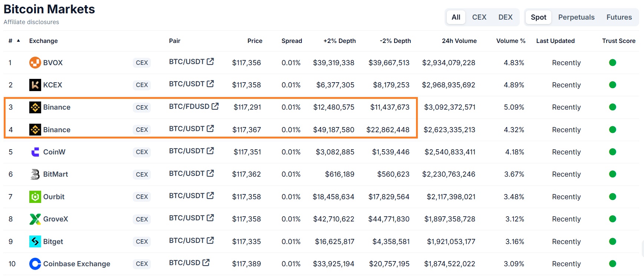
Task: Select the All exchanges filter
Action: coord(456,17)
